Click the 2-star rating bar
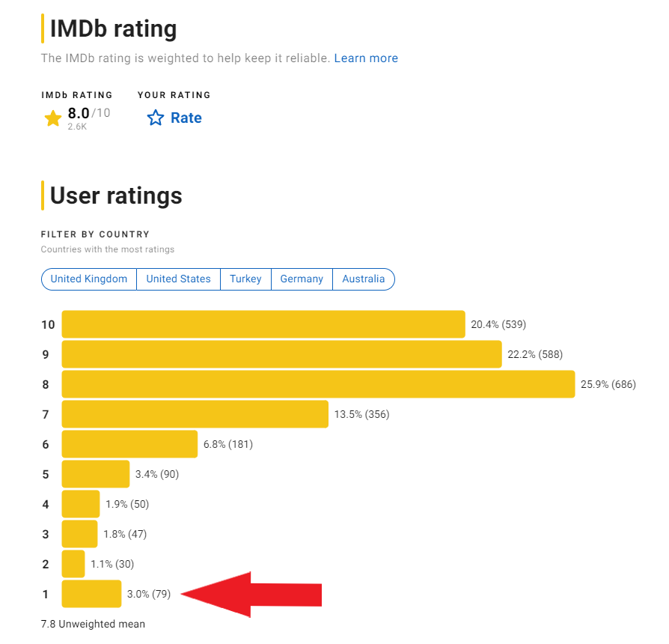This screenshot has height=644, width=669. (73, 564)
